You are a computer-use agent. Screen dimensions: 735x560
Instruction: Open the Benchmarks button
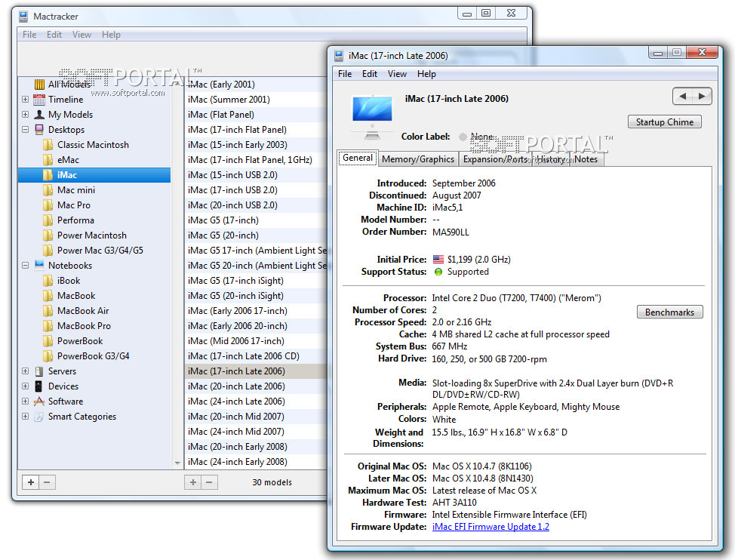669,312
